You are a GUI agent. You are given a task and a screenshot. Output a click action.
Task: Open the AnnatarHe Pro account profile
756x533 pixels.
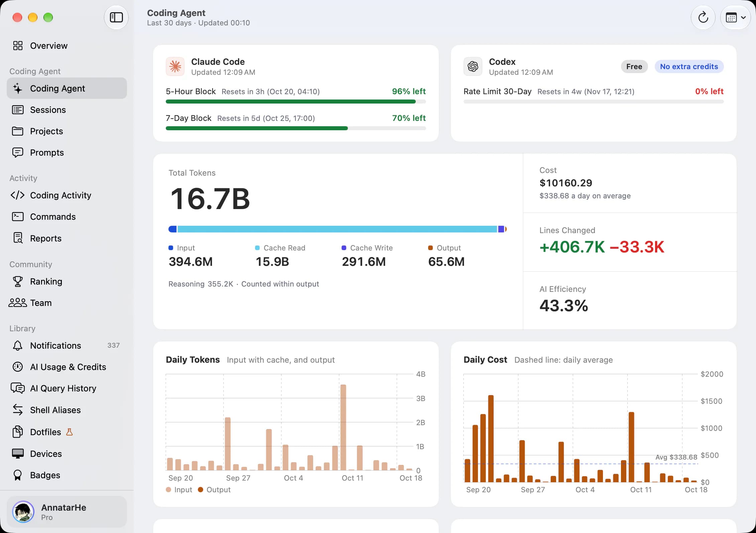67,512
